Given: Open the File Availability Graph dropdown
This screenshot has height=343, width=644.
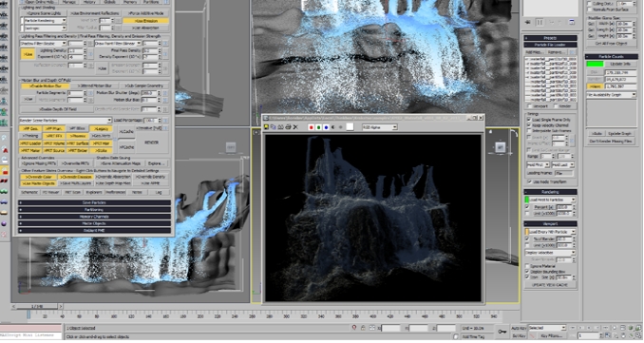Looking at the screenshot, I should pos(611,95).
